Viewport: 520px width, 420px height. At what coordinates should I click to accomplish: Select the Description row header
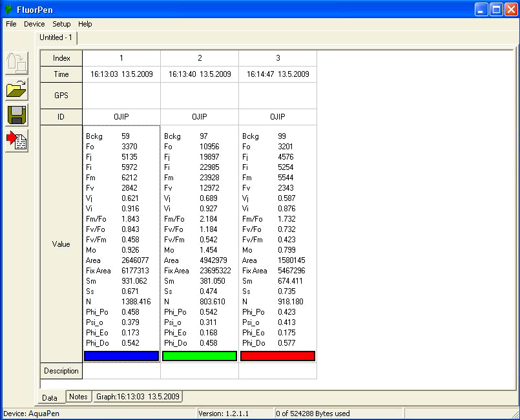click(61, 371)
